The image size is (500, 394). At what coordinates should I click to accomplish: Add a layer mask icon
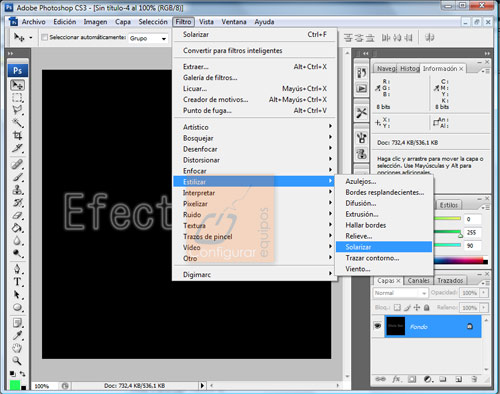point(412,379)
